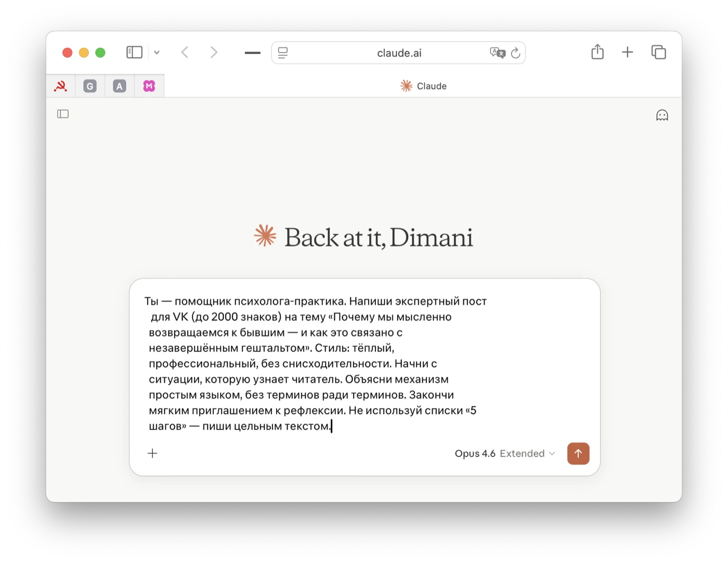This screenshot has height=563, width=728.
Task: Click inside the prompt text box
Action: pos(316,364)
